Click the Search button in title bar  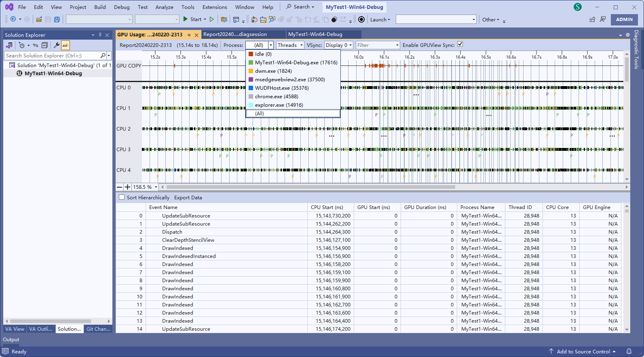tap(300, 7)
